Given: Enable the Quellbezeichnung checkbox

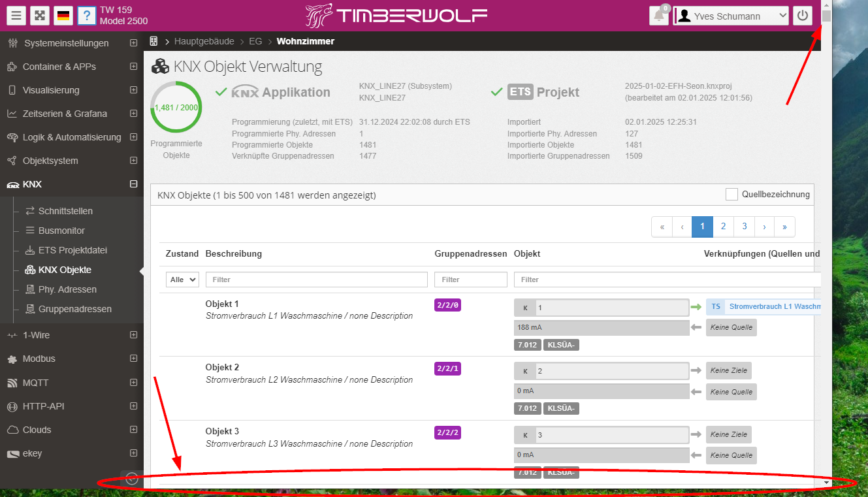Looking at the screenshot, I should click(x=731, y=194).
